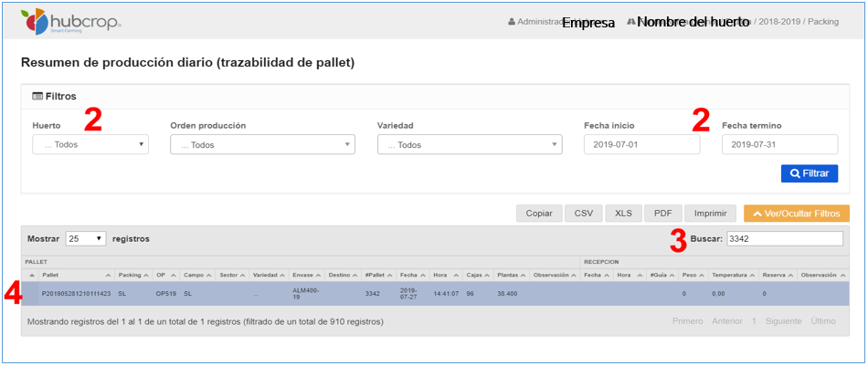Sort table by Plantas column
The image size is (868, 366).
click(512, 275)
